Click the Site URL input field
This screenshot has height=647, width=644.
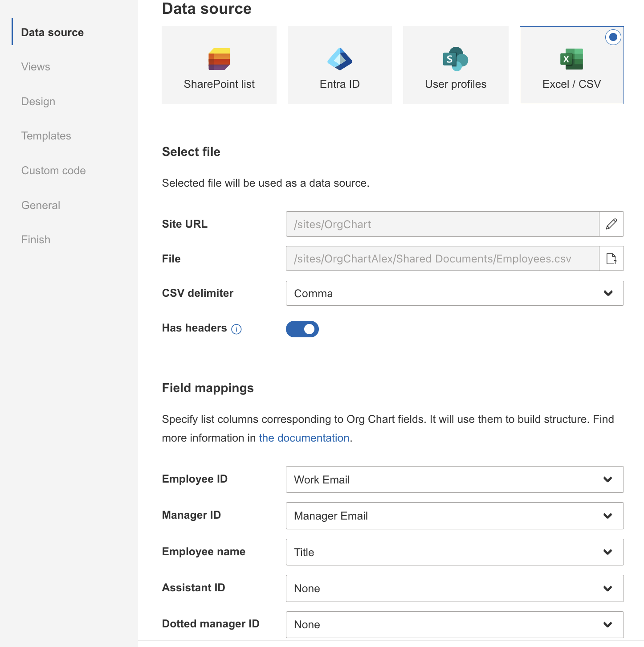[442, 224]
